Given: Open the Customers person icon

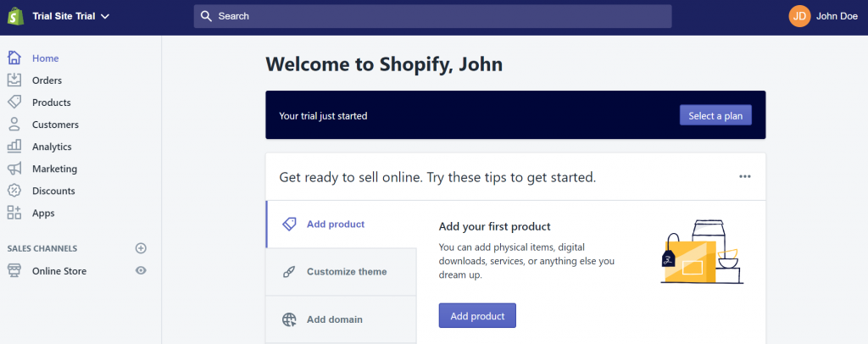Looking at the screenshot, I should coord(14,125).
